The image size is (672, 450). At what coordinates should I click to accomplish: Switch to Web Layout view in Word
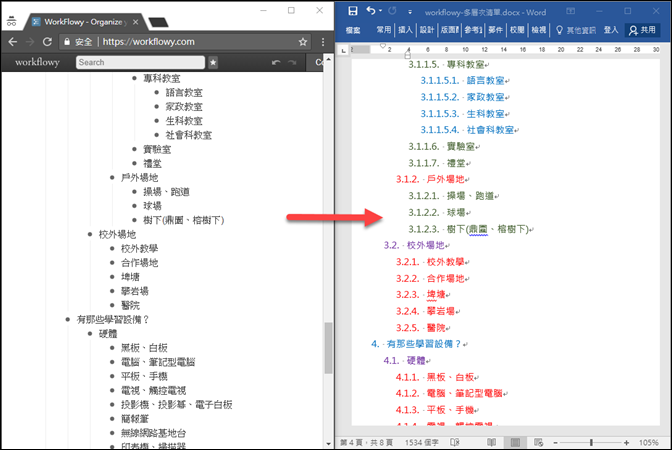(x=538, y=442)
